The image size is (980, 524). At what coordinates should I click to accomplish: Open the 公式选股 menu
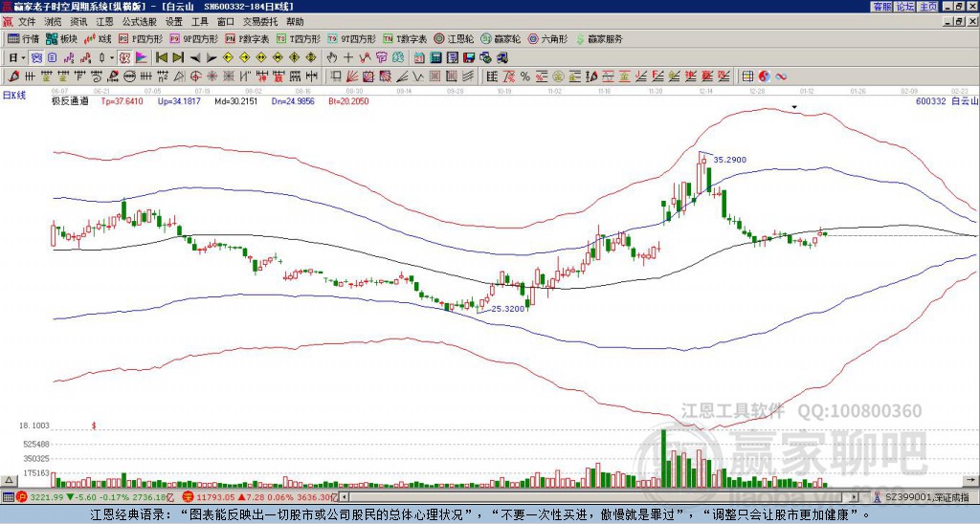pos(140,21)
